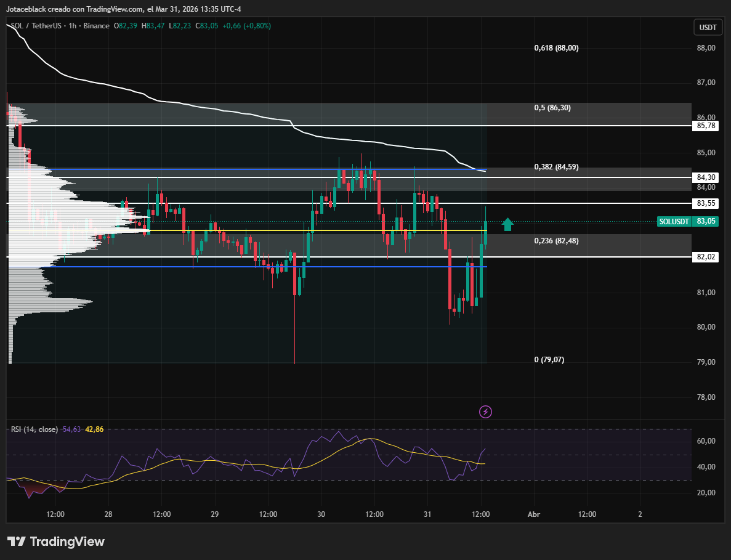Click the 83,55 horizontal line price label

(705, 203)
